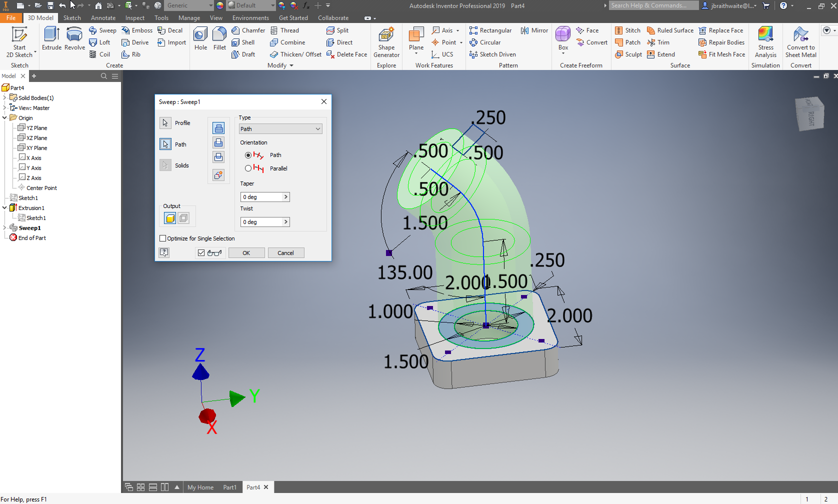Open the Stitch surface tool
This screenshot has width=838, height=504.
(627, 30)
